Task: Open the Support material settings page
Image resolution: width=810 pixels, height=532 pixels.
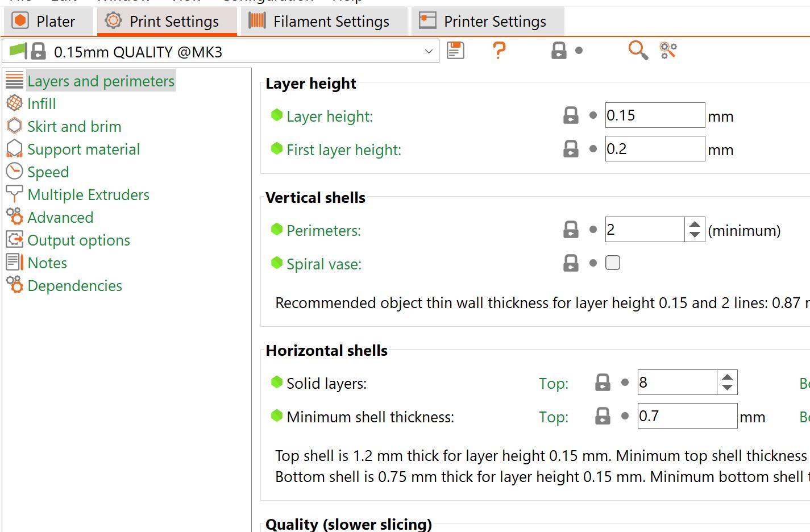Action: click(x=83, y=149)
